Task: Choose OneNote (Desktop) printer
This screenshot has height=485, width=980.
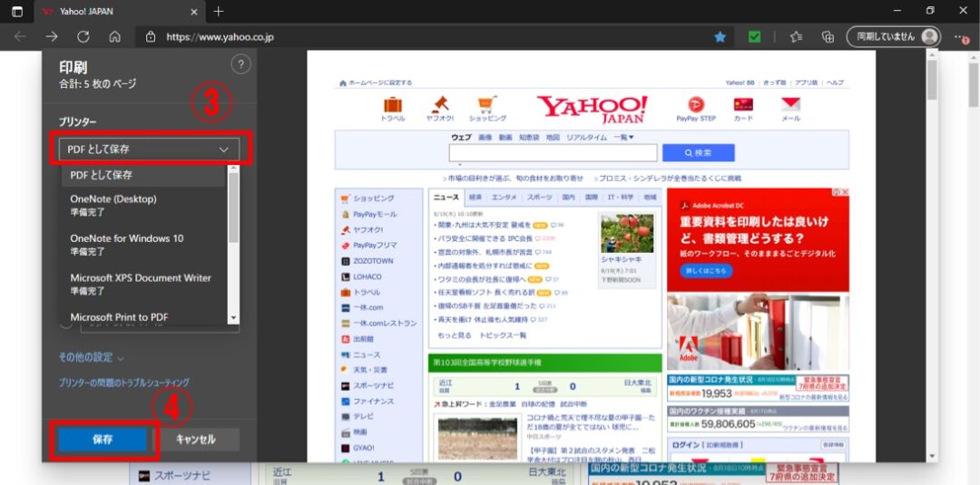Action: (143, 206)
